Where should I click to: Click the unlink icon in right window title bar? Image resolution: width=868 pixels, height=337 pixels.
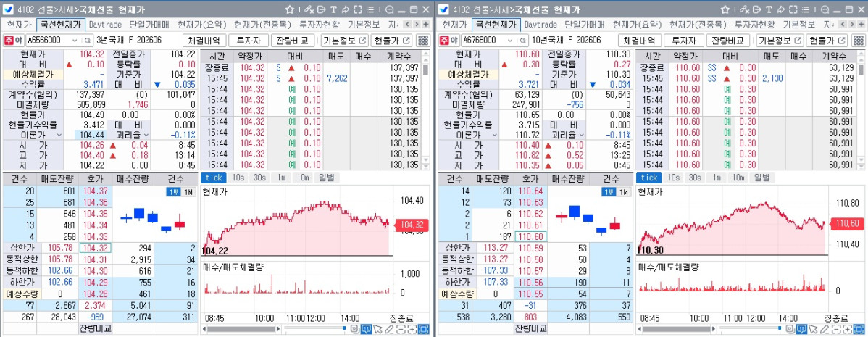click(x=744, y=9)
